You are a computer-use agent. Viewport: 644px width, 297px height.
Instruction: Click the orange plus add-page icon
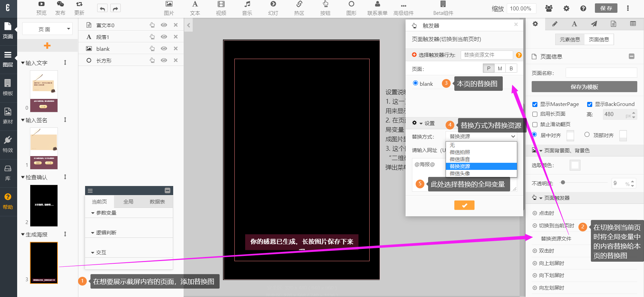coord(47,45)
